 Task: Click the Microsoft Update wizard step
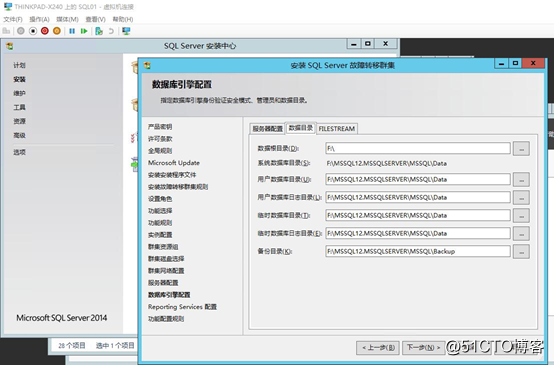pos(174,163)
